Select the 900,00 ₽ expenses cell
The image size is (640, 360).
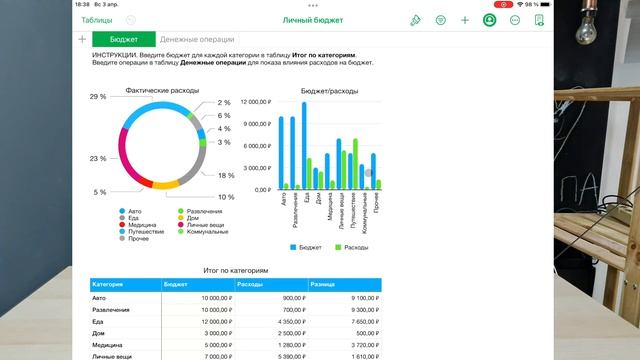pos(271,298)
